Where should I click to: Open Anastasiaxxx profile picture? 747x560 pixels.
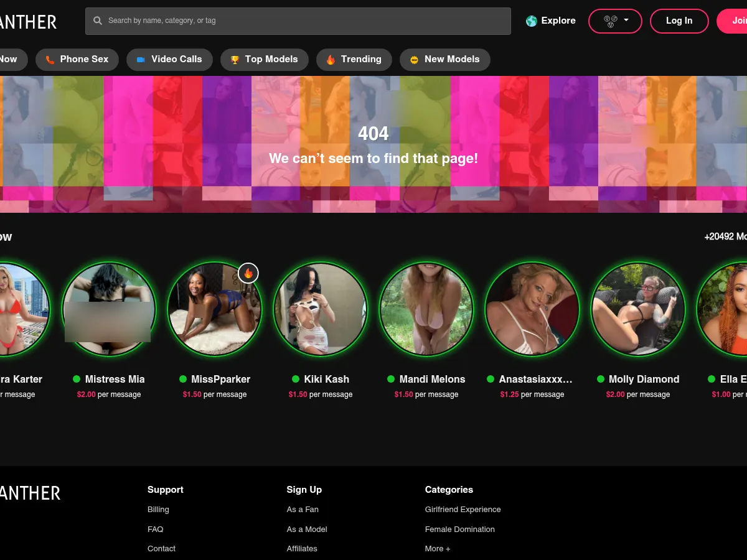pos(532,309)
